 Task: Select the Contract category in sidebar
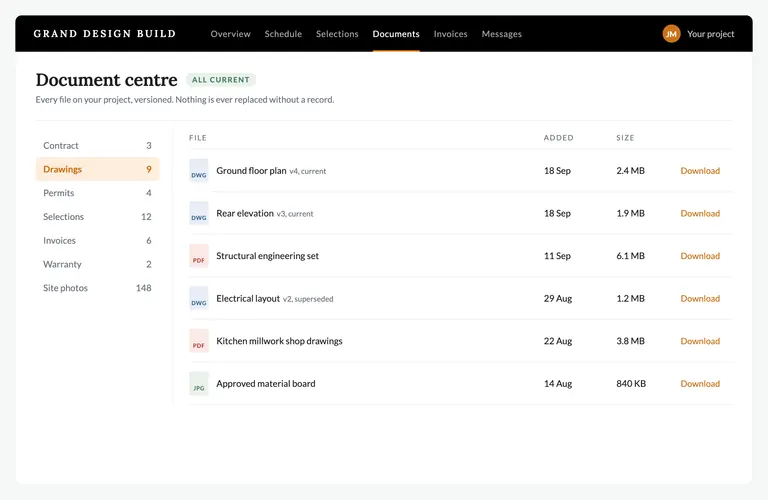(x=97, y=145)
